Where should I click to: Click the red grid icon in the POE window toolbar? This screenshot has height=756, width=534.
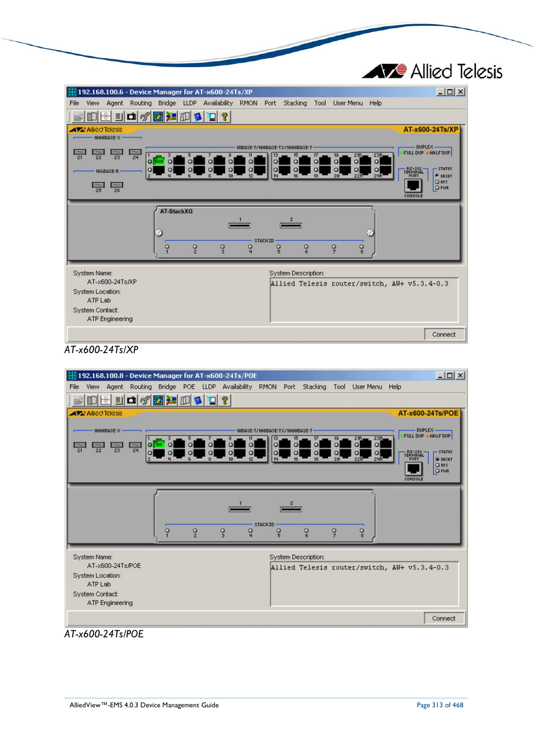(105, 400)
